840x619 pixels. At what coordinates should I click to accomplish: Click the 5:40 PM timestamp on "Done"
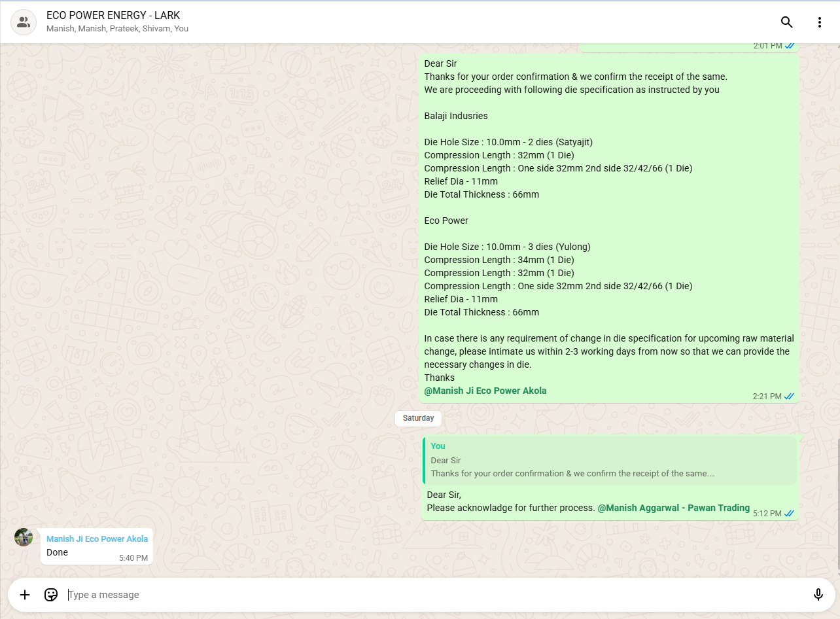coord(133,558)
